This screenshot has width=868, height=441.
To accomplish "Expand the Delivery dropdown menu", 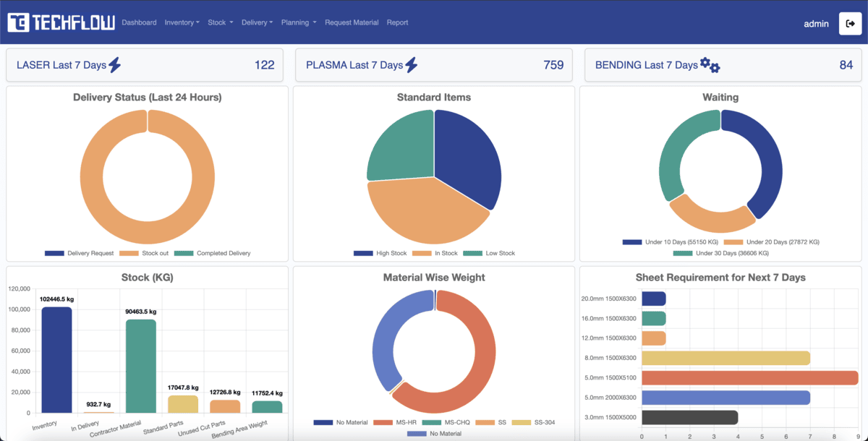I will [257, 22].
